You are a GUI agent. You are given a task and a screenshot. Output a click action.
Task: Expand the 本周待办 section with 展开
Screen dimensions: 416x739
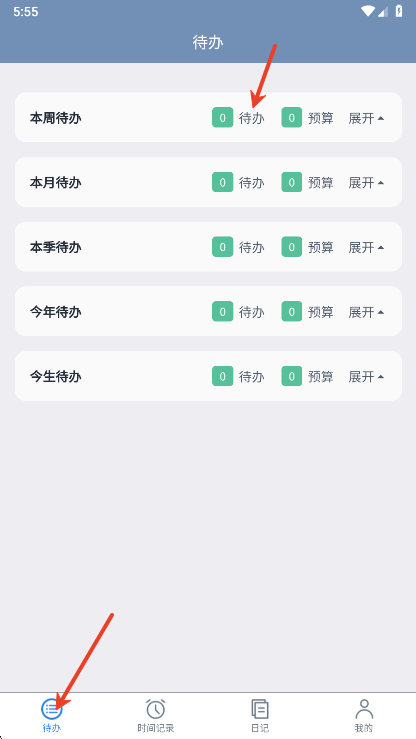(x=366, y=118)
